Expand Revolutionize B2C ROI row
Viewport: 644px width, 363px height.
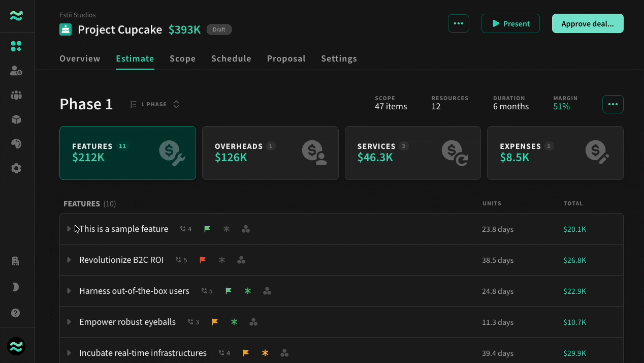coord(69,260)
